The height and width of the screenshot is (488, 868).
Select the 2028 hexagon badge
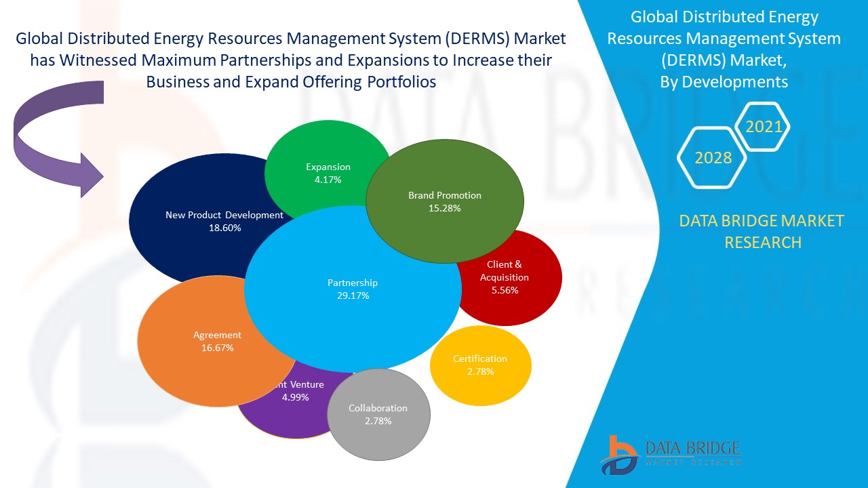(x=713, y=158)
